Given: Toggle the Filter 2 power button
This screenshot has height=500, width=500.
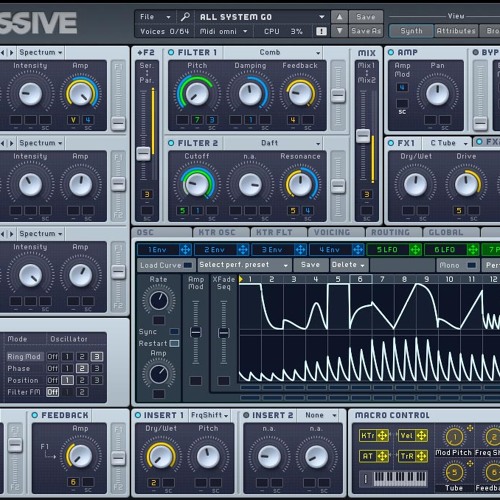Looking at the screenshot, I should coord(171,143).
